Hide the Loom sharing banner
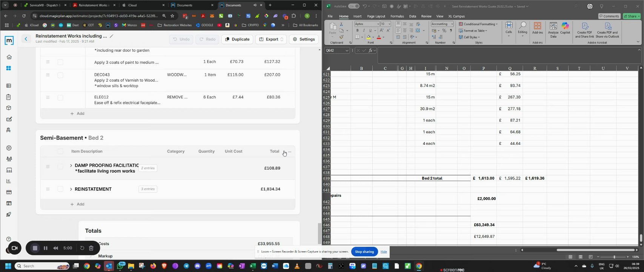Image resolution: width=644 pixels, height=272 pixels. 384,252
